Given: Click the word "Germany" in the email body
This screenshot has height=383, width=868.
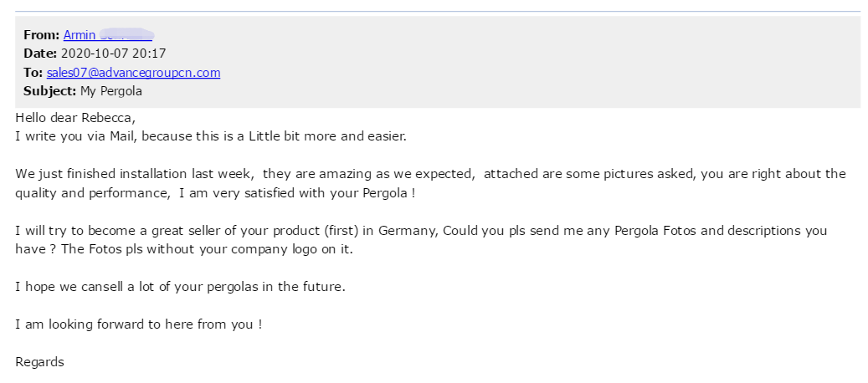Looking at the screenshot, I should coord(407,231).
